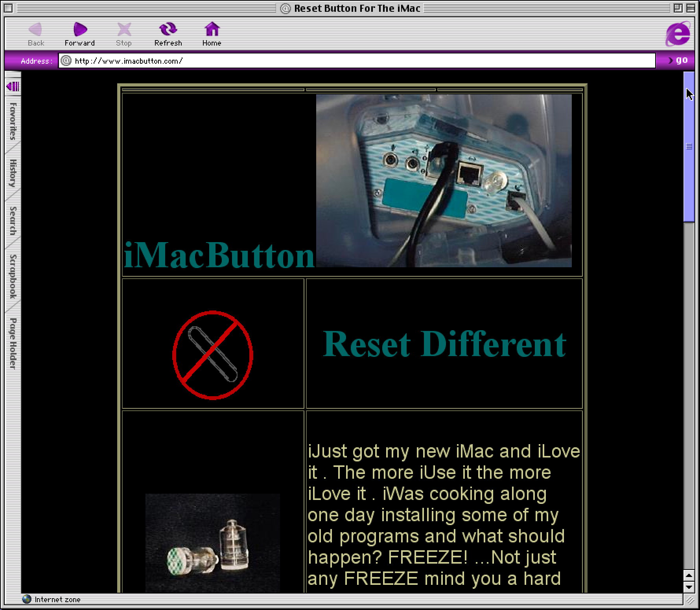Click the vertical scrollbar thumb

tap(689, 147)
